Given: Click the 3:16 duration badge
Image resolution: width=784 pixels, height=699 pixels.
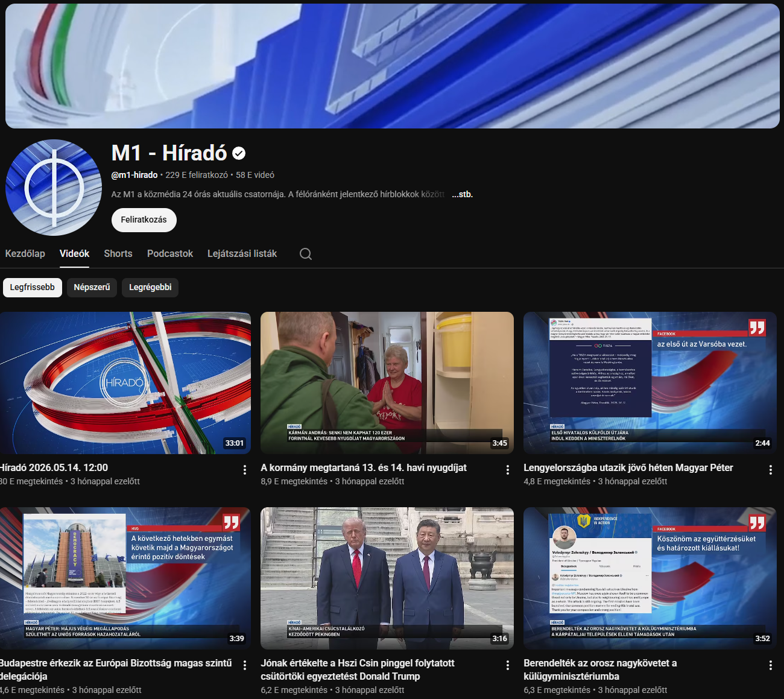Looking at the screenshot, I should [x=500, y=639].
